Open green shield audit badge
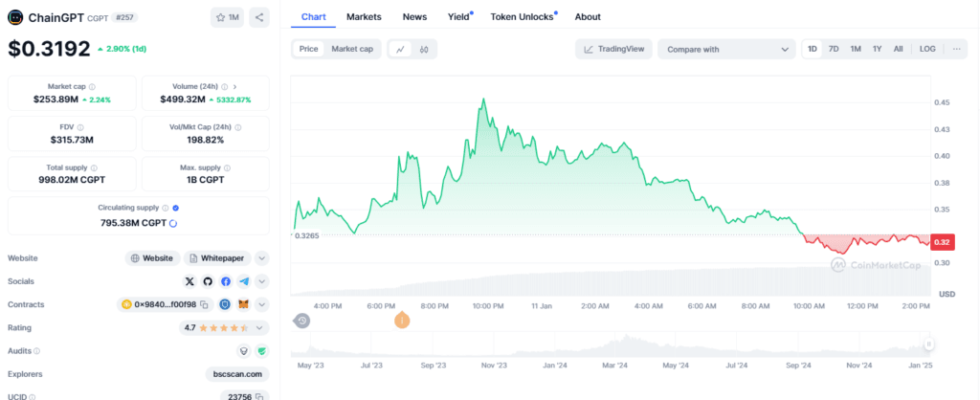980x400 pixels. point(262,351)
